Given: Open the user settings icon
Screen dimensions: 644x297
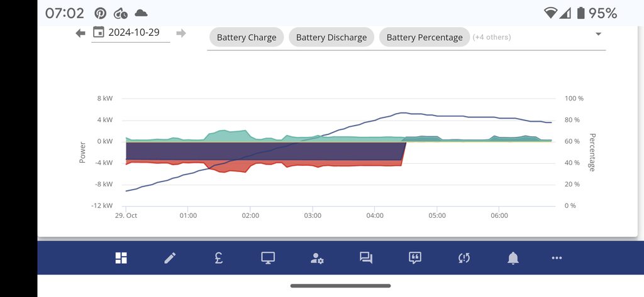Looking at the screenshot, I should (x=317, y=257).
